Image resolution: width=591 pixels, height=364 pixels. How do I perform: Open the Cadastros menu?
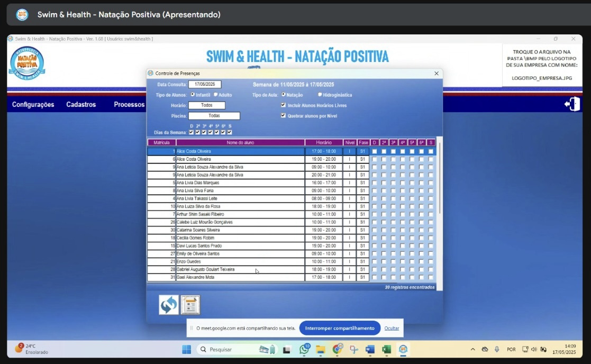[81, 104]
